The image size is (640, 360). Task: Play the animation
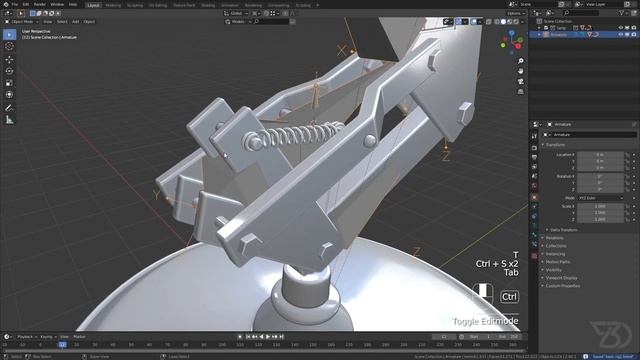coord(268,337)
